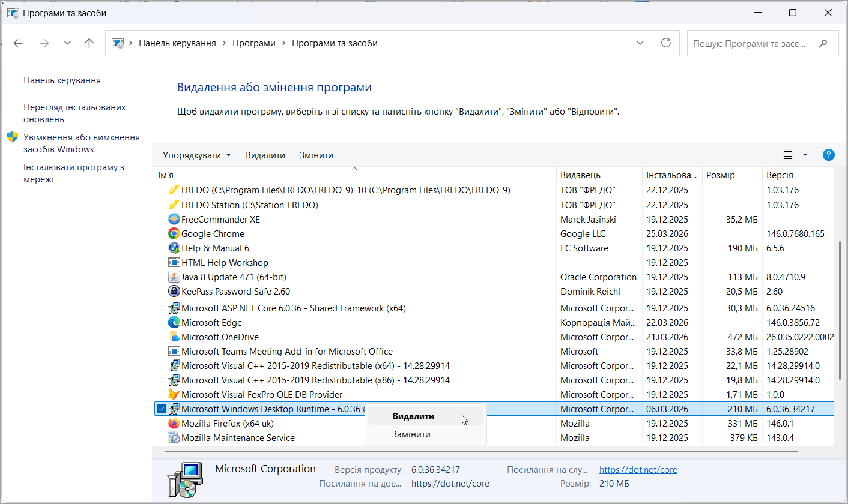Choose Видалити in the context menu
The height and width of the screenshot is (504, 848).
point(425,416)
